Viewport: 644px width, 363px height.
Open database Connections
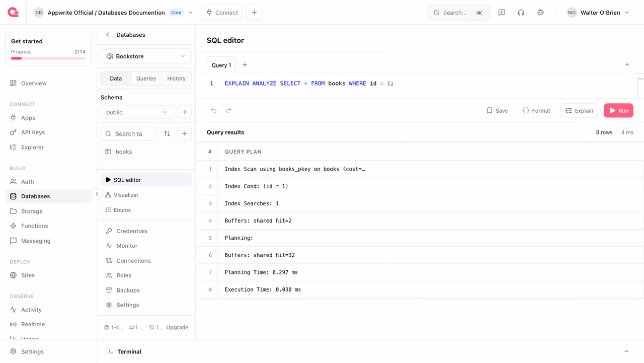point(146,261)
